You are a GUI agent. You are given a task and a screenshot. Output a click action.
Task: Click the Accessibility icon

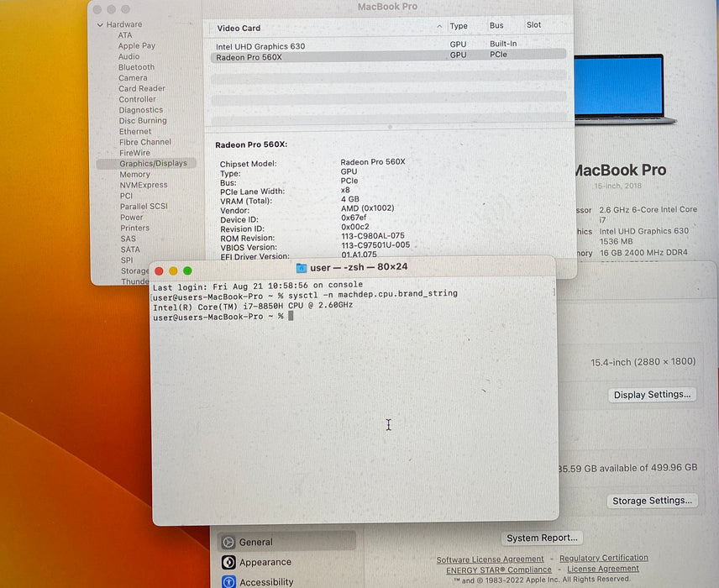pos(228,581)
